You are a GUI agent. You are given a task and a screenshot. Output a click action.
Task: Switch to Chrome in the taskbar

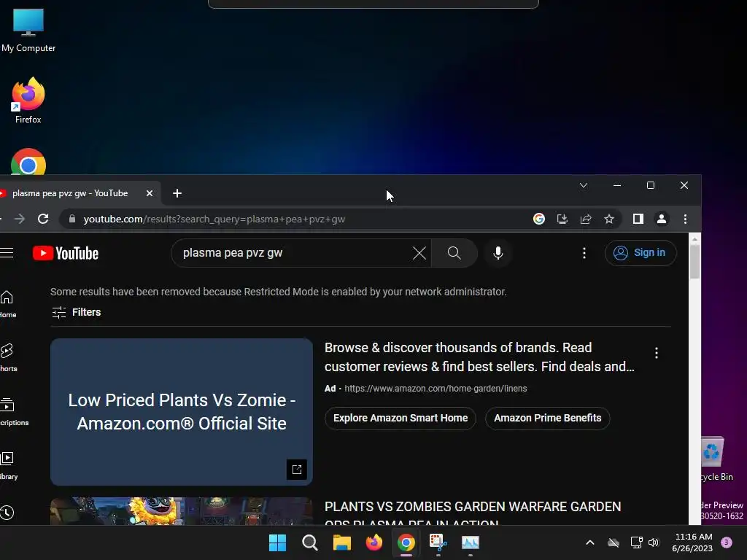click(406, 542)
